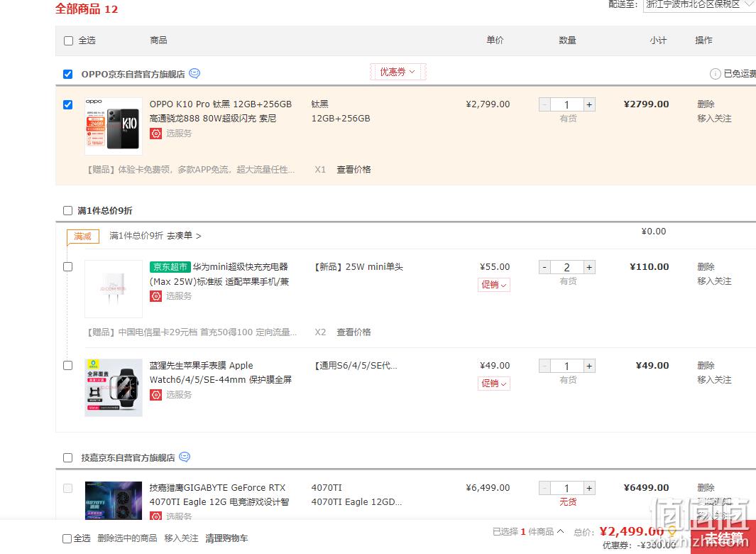The width and height of the screenshot is (756, 554).
Task: Delete 华为mini充电器 from cart
Action: coord(706,267)
